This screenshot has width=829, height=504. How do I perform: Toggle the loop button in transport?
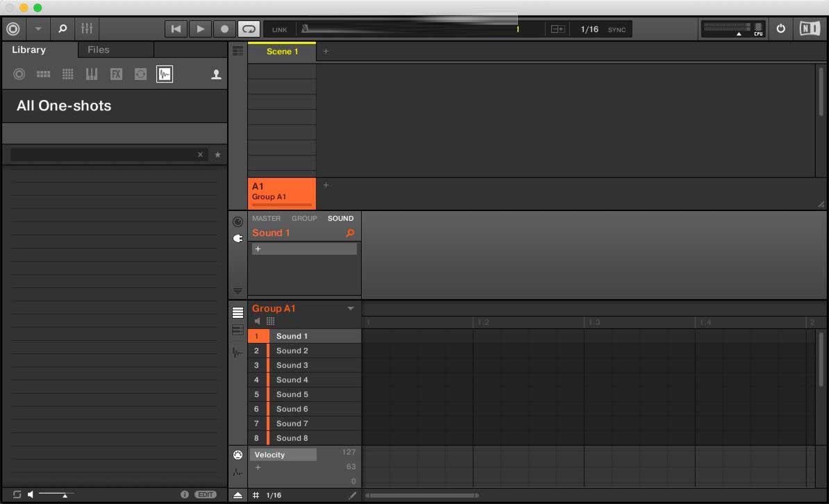tap(249, 29)
